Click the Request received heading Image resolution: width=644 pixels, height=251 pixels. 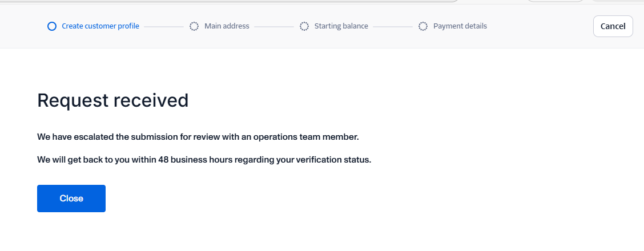(112, 100)
